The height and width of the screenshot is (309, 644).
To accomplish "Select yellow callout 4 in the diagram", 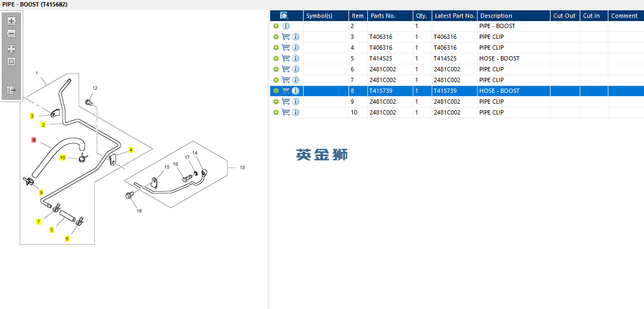I will pyautogui.click(x=131, y=150).
